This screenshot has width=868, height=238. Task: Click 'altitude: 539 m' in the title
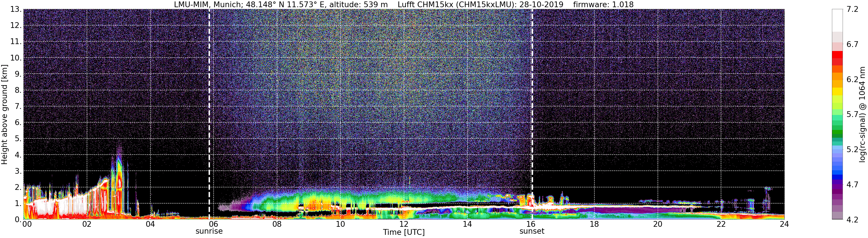tap(359, 5)
